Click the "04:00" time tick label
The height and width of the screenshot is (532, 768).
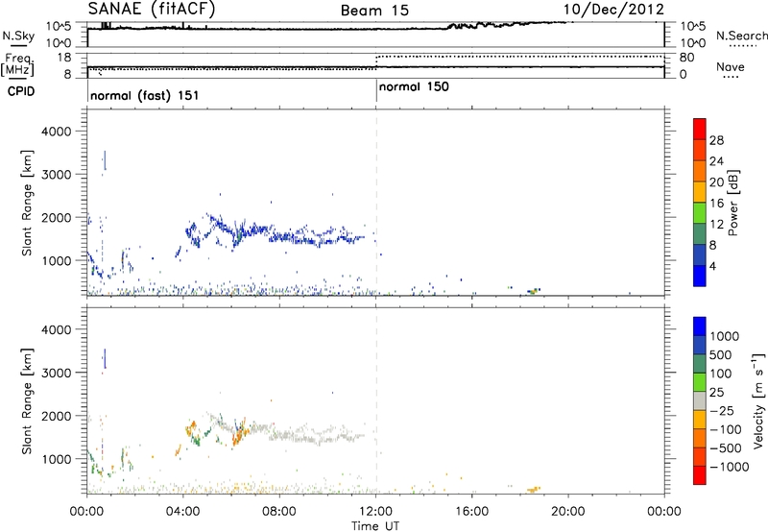point(182,512)
